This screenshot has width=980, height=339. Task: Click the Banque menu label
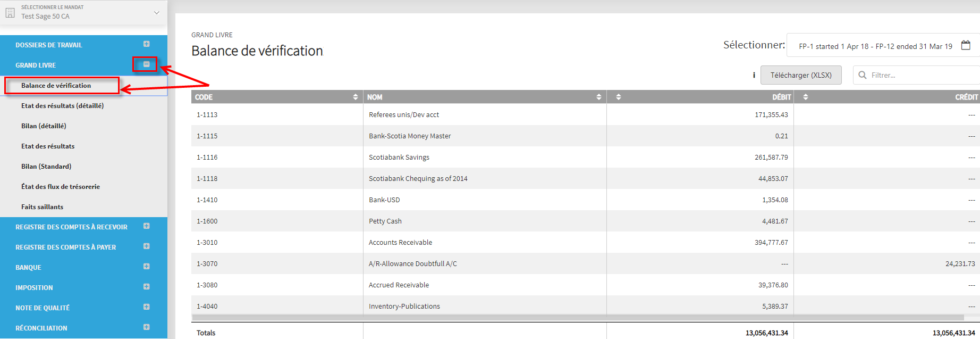click(28, 268)
